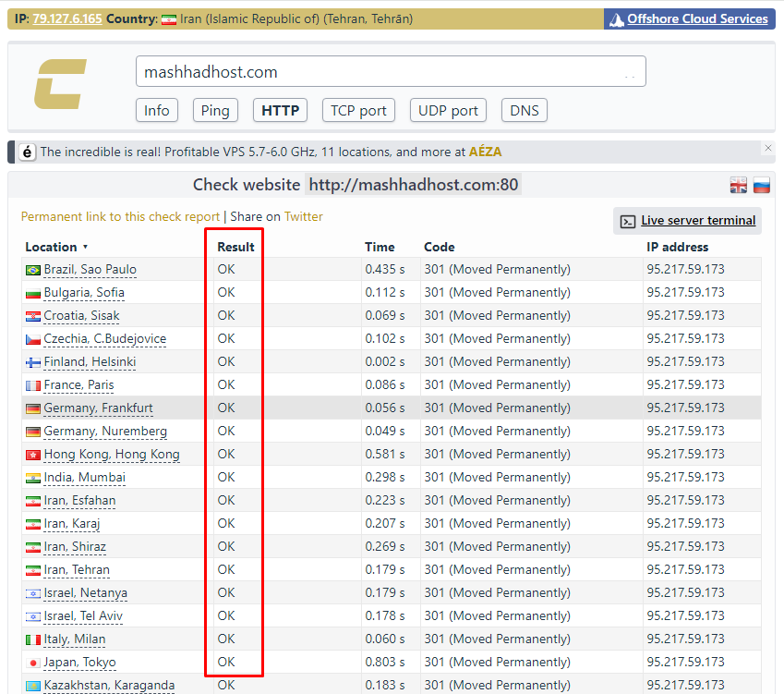Click the Offshore Cloud Services banner

tap(688, 19)
